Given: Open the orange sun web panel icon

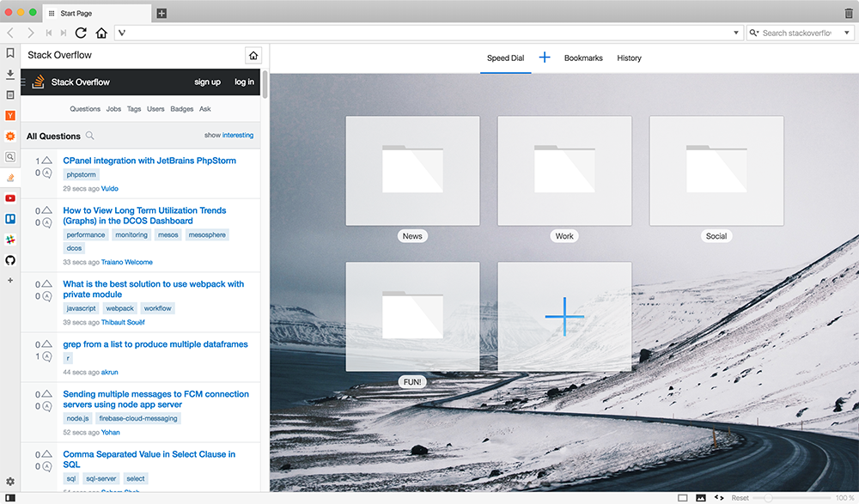Looking at the screenshot, I should tap(9, 136).
